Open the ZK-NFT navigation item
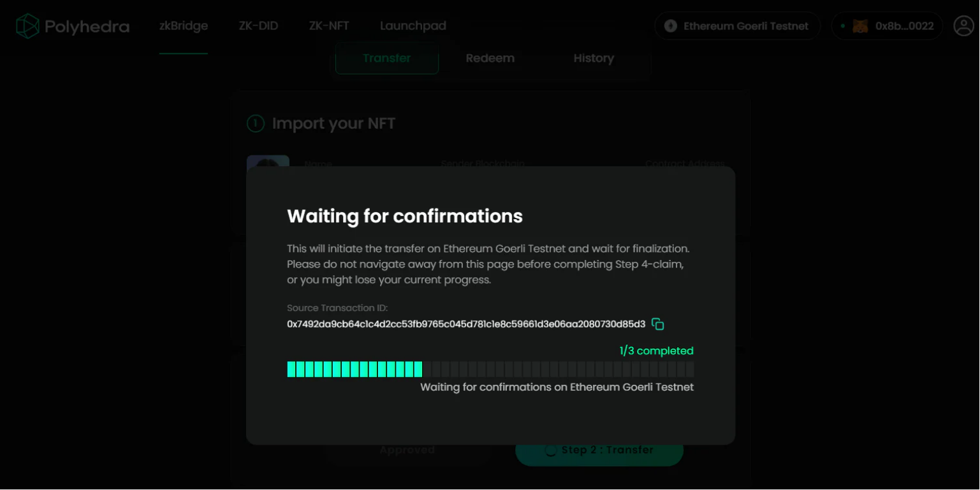 tap(329, 26)
